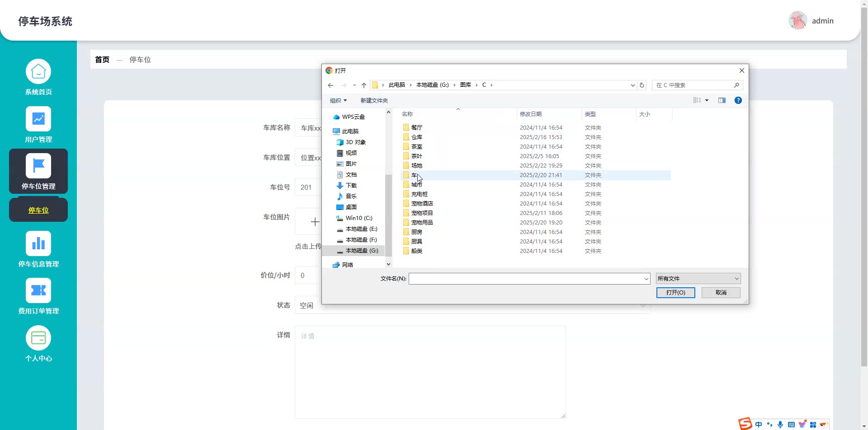
Task: Open the 餐厅 folder
Action: tap(417, 128)
